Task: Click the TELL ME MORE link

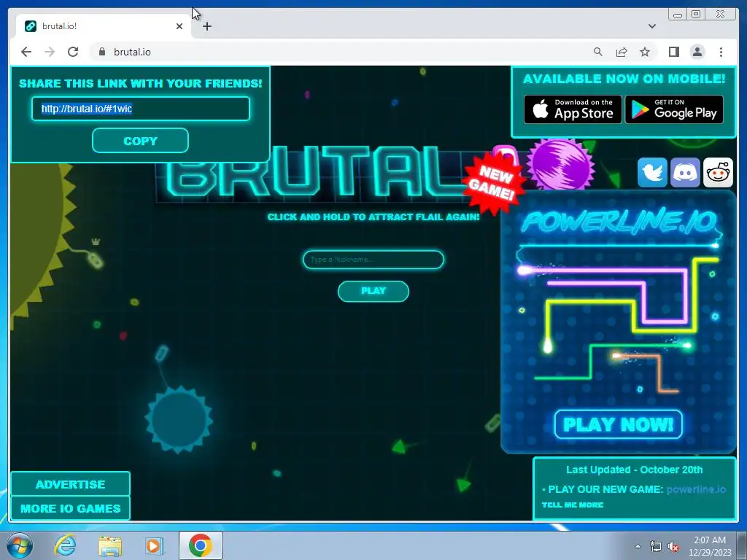Action: point(572,505)
